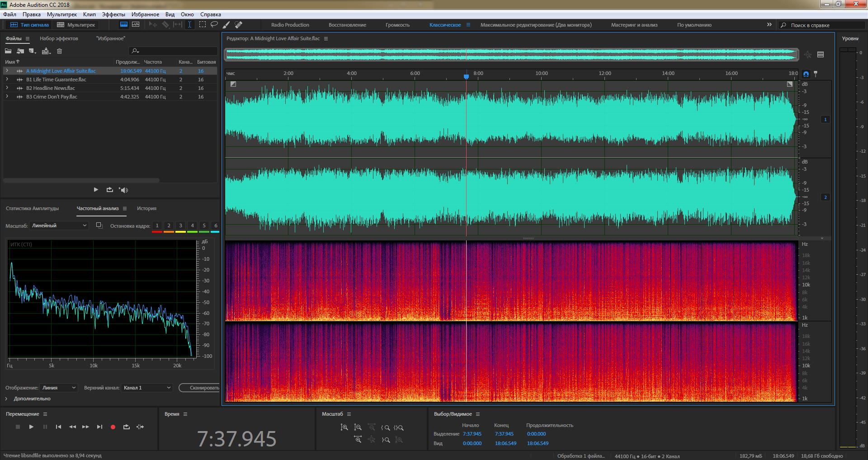Move playhead to previous marker
Screen dimensions: 868x460
coord(58,427)
